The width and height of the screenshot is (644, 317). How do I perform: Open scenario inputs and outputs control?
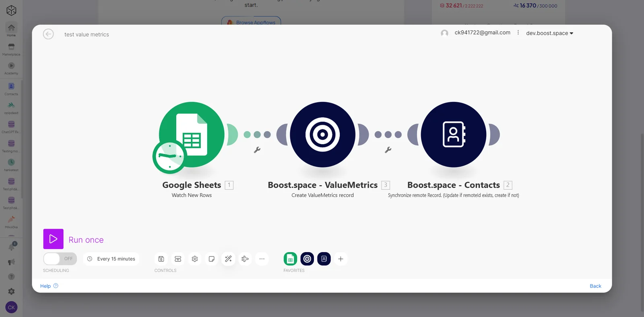tap(178, 259)
